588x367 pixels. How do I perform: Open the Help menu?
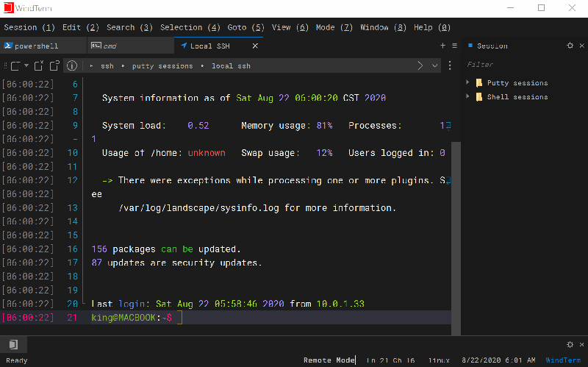pos(432,27)
